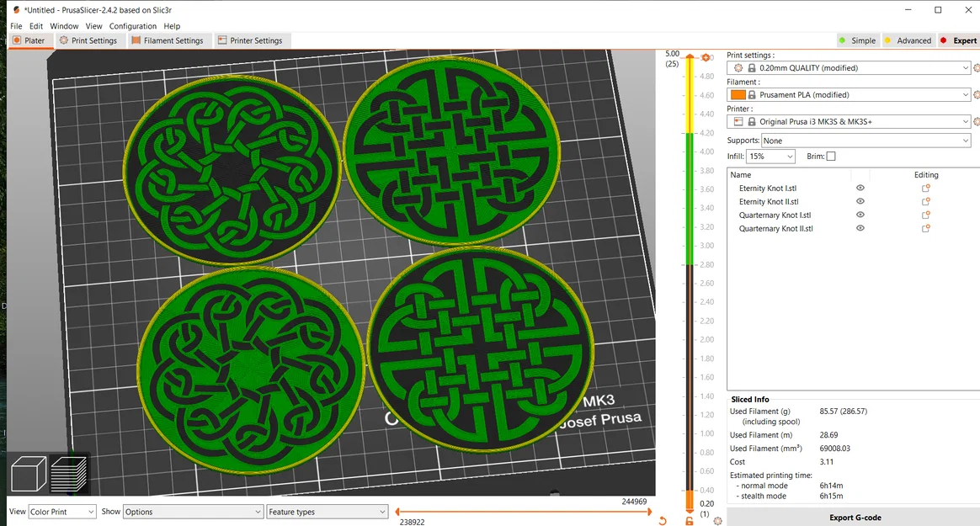Click the edit icon for Quarternary Knot I.stl
Image resolution: width=980 pixels, height=526 pixels.
(926, 215)
